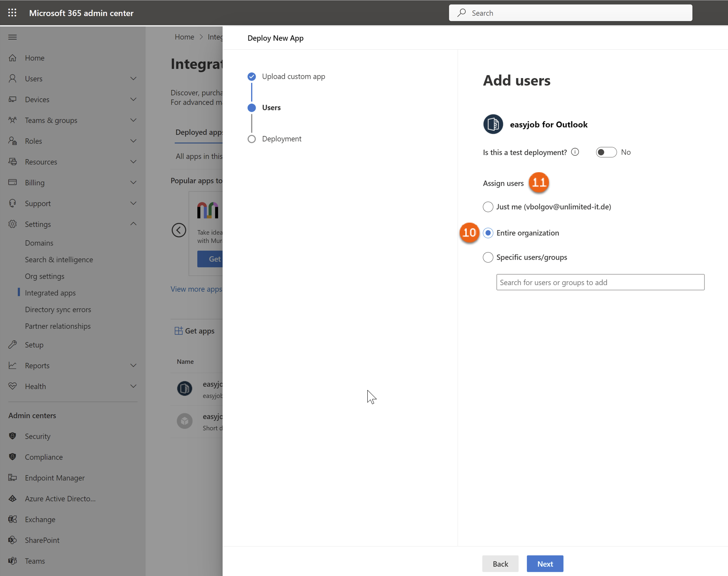728x576 pixels.
Task: Open the Exchange admin center icon
Action: click(x=12, y=519)
